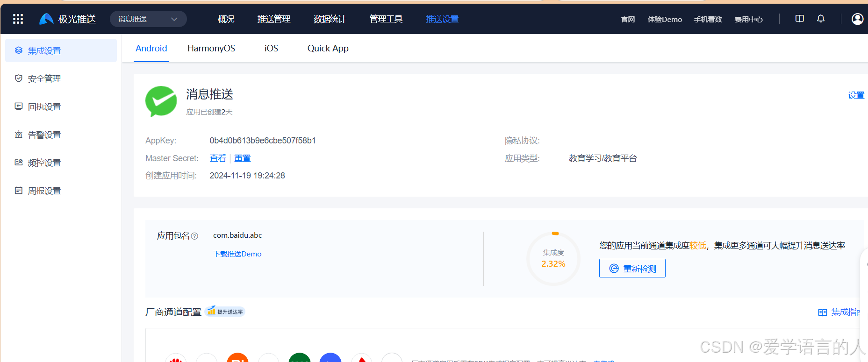Viewport: 868px width, 362px height.
Task: Switch to the Quick App tab
Action: point(328,48)
